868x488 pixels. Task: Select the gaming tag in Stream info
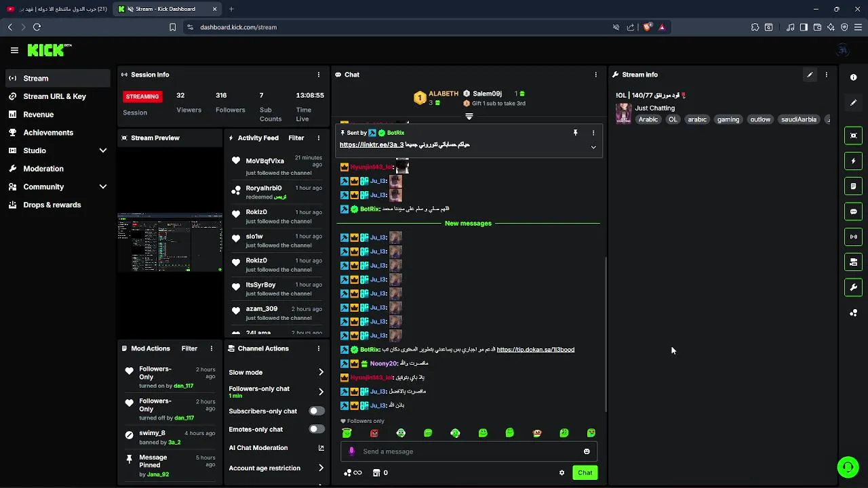[728, 119]
